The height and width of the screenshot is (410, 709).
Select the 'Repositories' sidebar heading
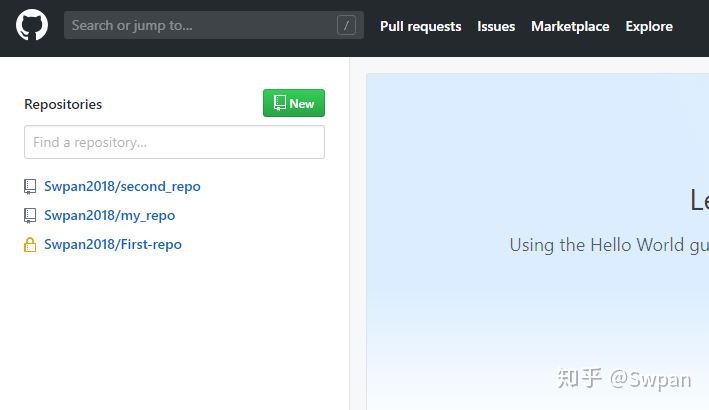click(x=63, y=104)
